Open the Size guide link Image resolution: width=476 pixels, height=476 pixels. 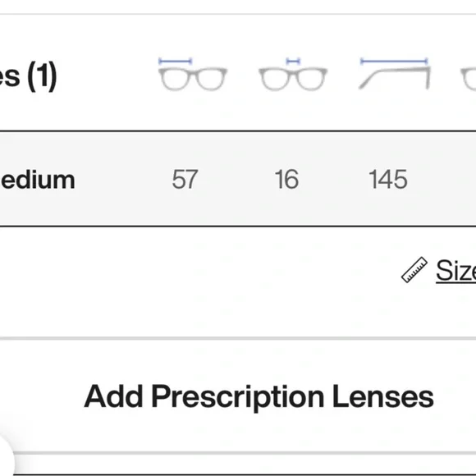coord(455,271)
